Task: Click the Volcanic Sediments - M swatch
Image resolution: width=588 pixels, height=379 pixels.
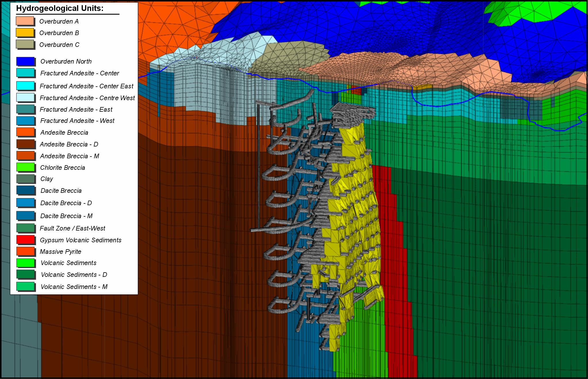Action: (26, 286)
